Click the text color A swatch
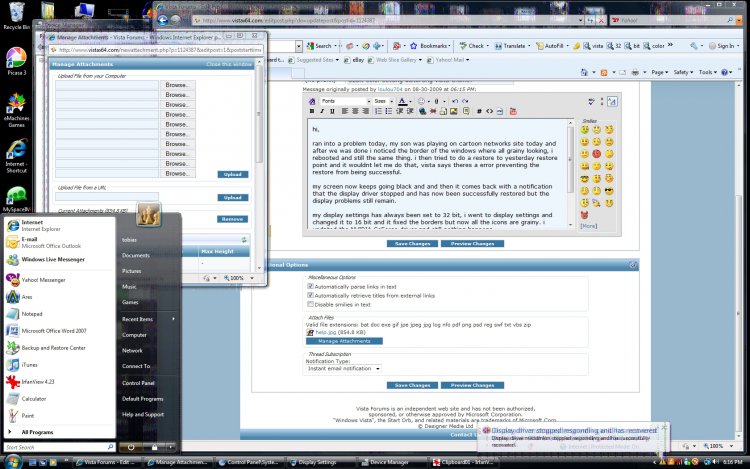The width and height of the screenshot is (750, 469). [x=402, y=101]
